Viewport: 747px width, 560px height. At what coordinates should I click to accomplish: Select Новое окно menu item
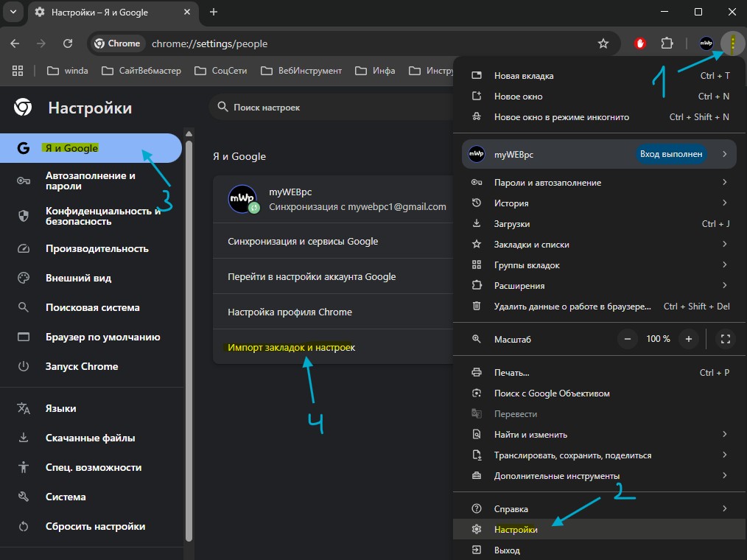pos(600,97)
